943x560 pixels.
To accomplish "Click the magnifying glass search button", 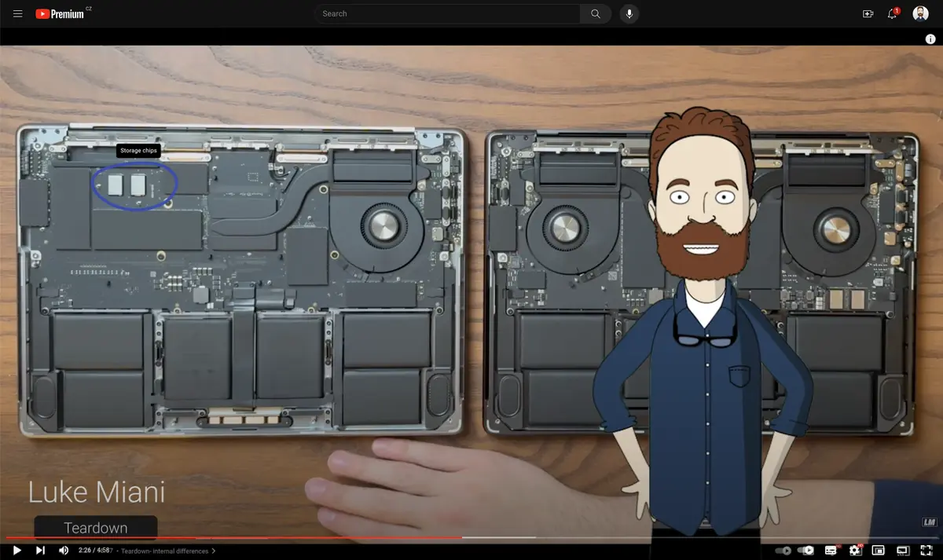I will 596,13.
